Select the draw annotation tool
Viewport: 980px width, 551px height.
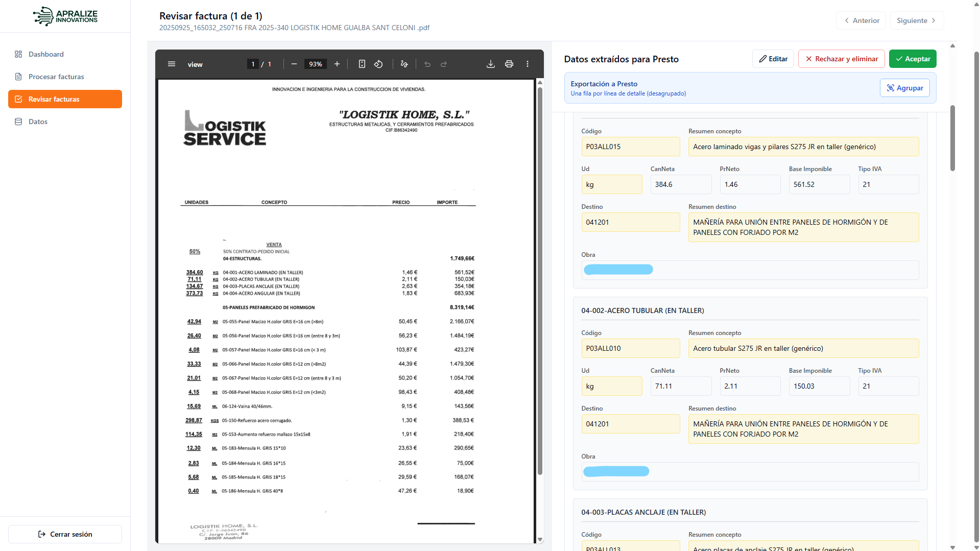point(404,64)
